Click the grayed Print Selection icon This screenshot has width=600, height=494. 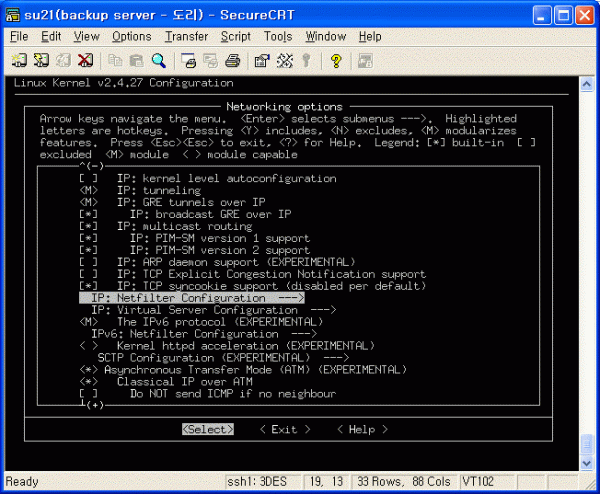210,60
